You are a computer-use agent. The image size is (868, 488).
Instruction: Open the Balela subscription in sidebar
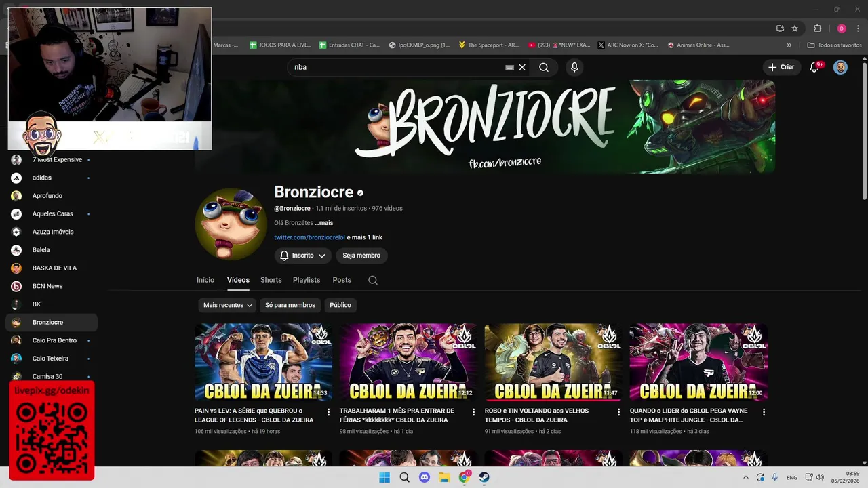click(52, 250)
